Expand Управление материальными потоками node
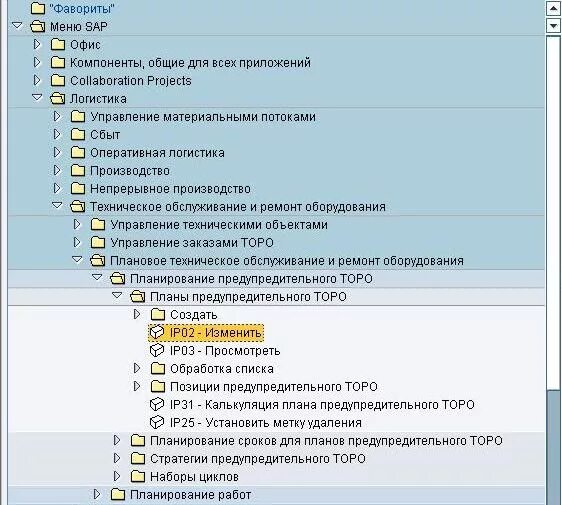The height and width of the screenshot is (505, 562). (x=57, y=116)
